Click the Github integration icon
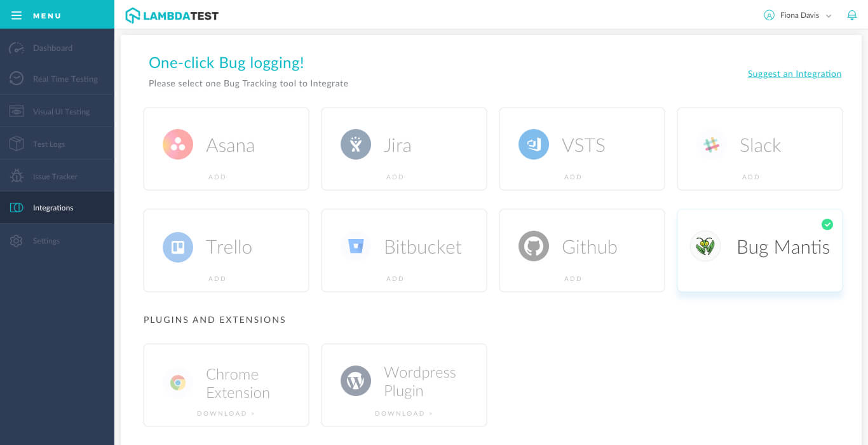Viewport: 868px width, 445px height. (534, 247)
